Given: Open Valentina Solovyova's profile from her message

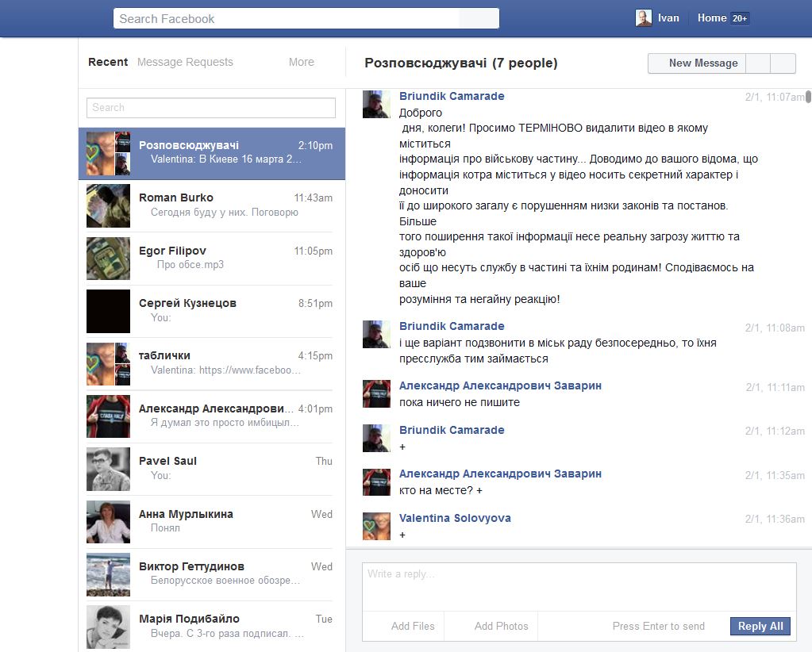Looking at the screenshot, I should [x=455, y=518].
